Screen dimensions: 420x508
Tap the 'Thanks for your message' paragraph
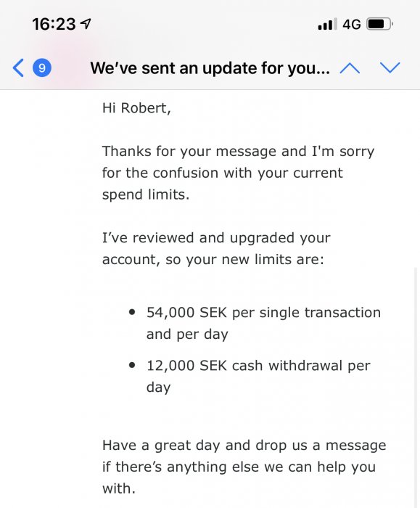tap(238, 173)
